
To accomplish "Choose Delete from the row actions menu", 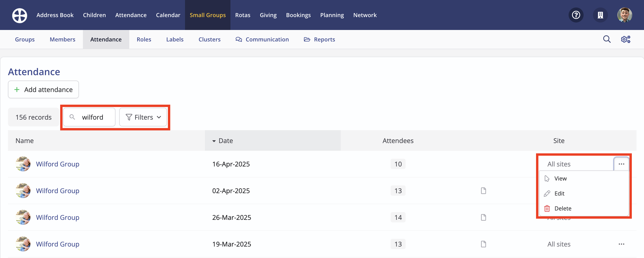I will [x=563, y=209].
